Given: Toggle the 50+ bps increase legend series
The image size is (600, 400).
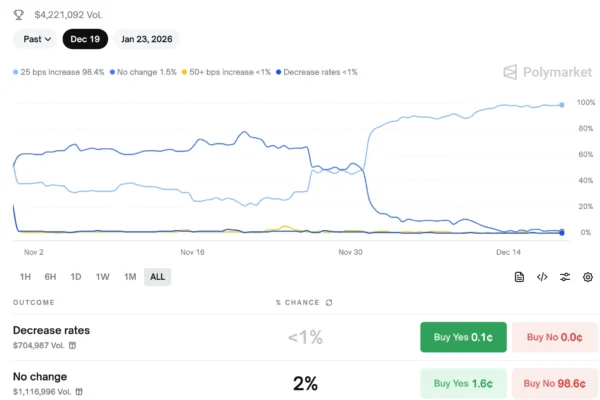Looking at the screenshot, I should [x=226, y=72].
